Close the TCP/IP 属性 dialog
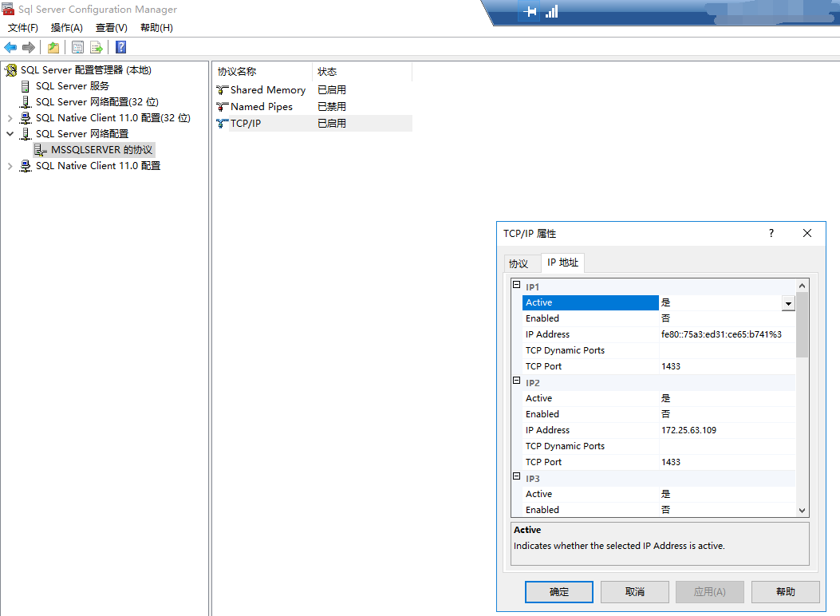840x616 pixels. pos(807,233)
